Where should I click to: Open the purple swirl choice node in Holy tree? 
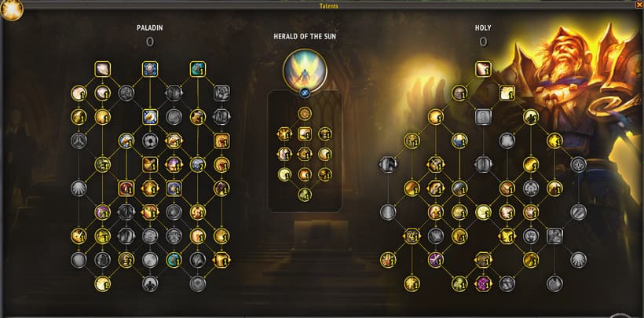point(484,283)
